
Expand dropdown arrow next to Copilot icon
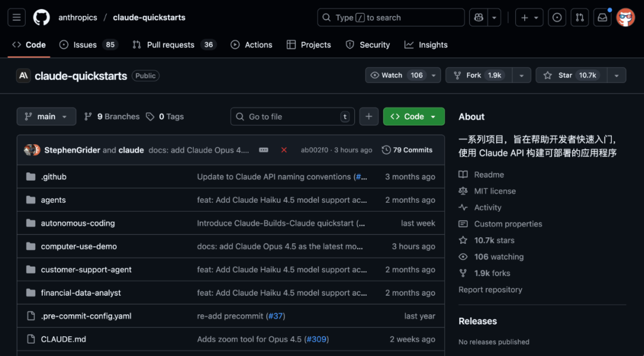click(494, 17)
